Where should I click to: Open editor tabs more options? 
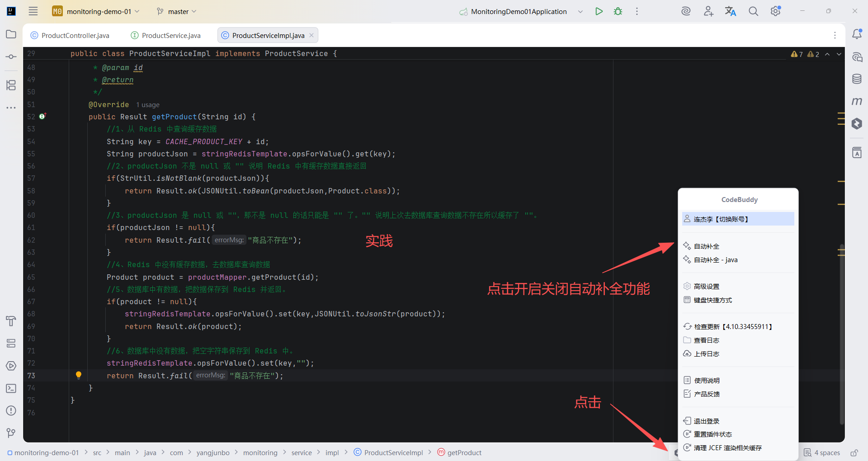(x=835, y=35)
